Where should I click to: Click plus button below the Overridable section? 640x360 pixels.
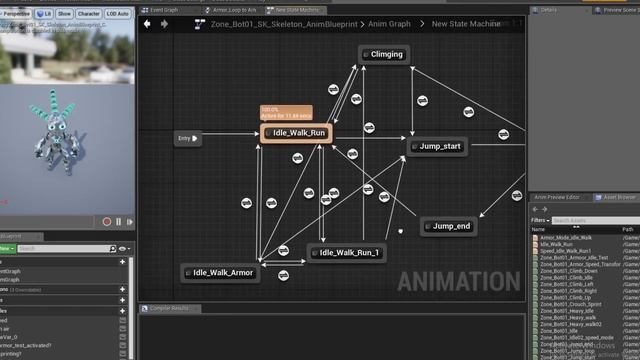[122, 300]
